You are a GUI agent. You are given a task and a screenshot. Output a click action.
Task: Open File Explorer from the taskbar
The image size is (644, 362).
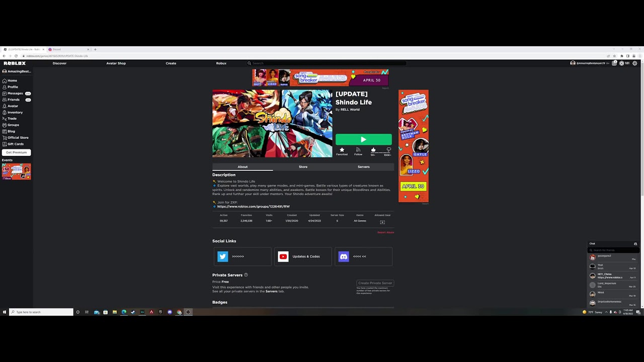point(115,312)
